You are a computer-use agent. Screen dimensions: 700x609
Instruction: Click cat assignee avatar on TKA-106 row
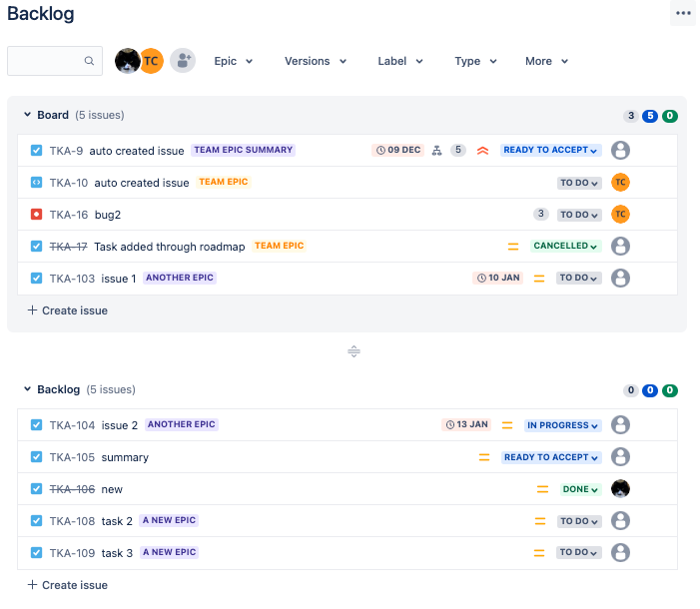click(x=620, y=489)
